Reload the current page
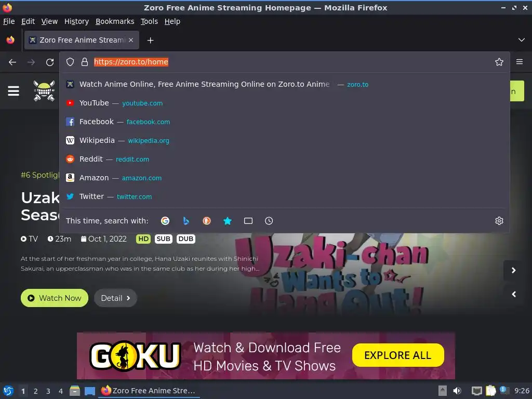This screenshot has height=399, width=532. [x=50, y=62]
